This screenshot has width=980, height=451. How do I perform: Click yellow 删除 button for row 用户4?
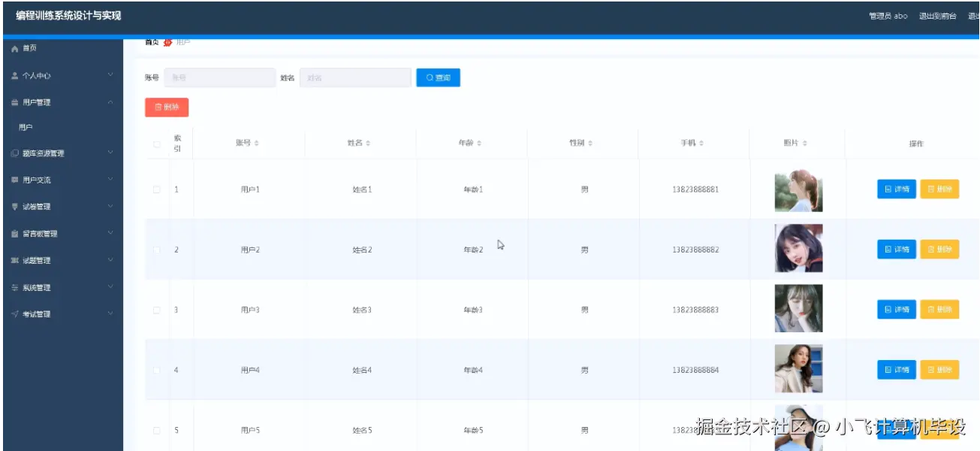pyautogui.click(x=939, y=370)
